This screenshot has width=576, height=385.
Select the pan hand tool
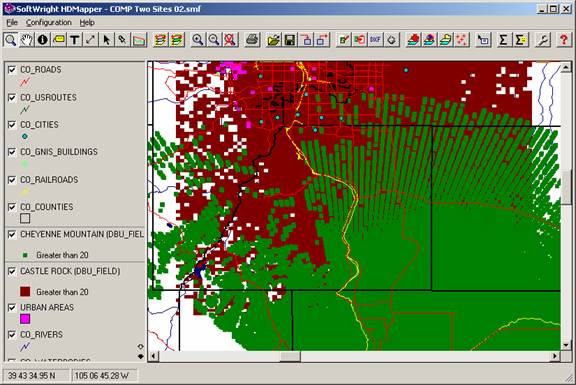pos(26,39)
